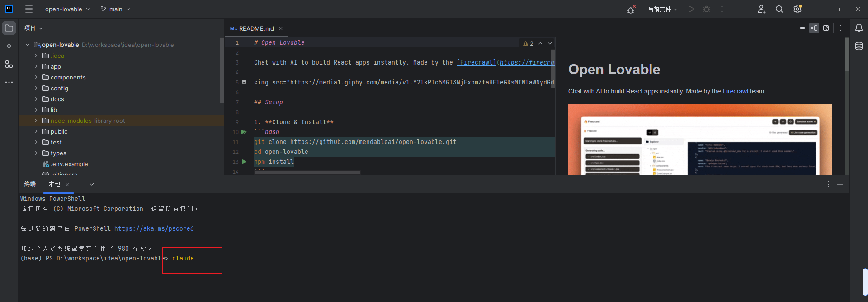This screenshot has height=302, width=868.
Task: Click the preview screenshot image
Action: (700, 139)
